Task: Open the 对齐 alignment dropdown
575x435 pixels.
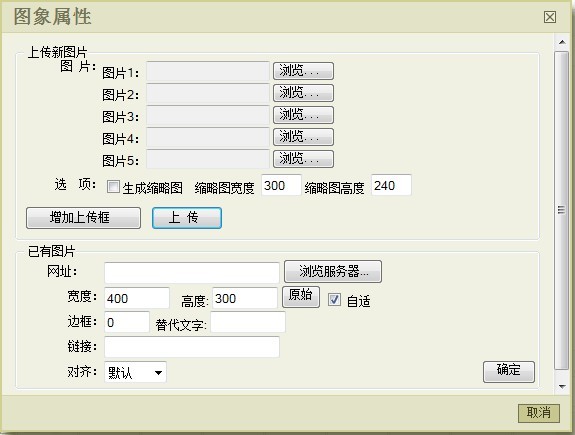Action: [135, 372]
